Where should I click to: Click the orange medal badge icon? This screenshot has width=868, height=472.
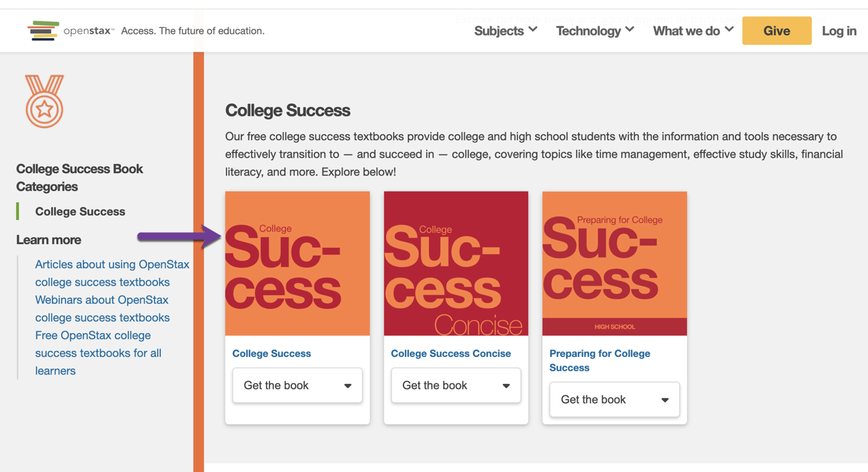(44, 101)
